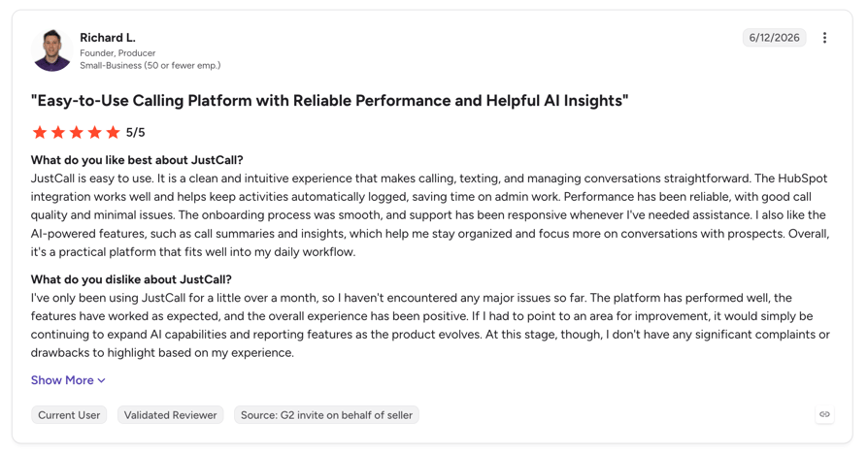Click the second rating star

click(57, 132)
